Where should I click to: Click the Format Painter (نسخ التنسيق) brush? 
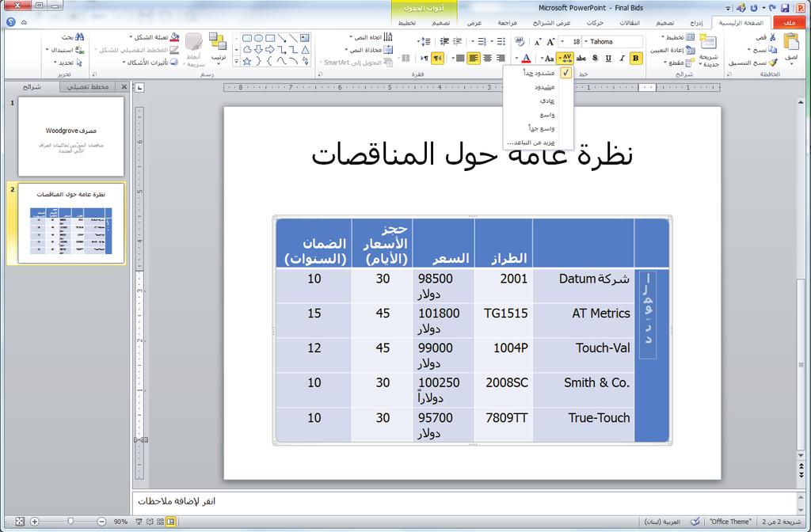(773, 63)
